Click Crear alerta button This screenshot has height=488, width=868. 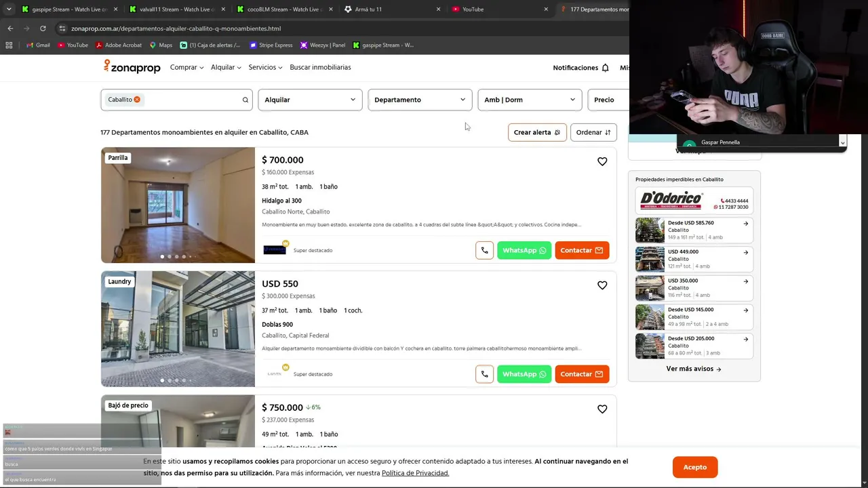(x=537, y=132)
